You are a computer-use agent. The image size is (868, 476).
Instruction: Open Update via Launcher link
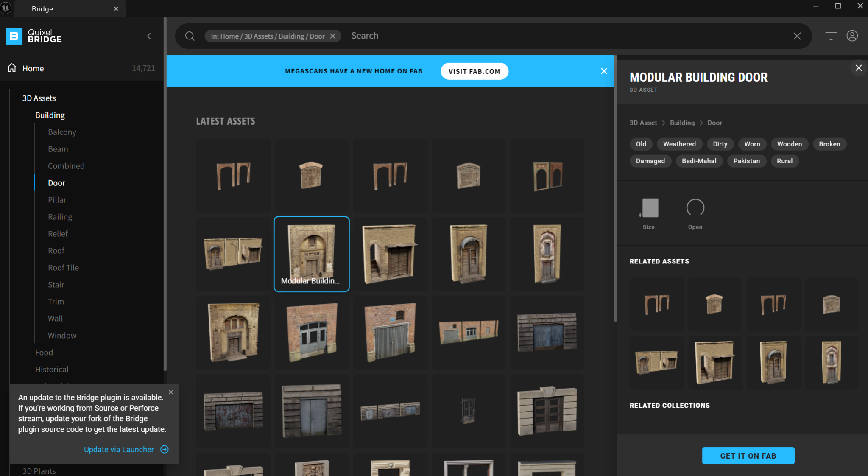click(x=119, y=449)
